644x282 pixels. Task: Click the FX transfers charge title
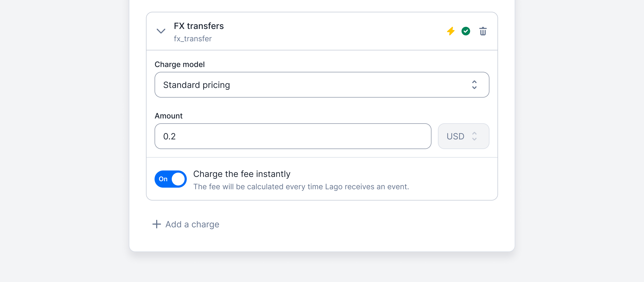[x=199, y=26]
